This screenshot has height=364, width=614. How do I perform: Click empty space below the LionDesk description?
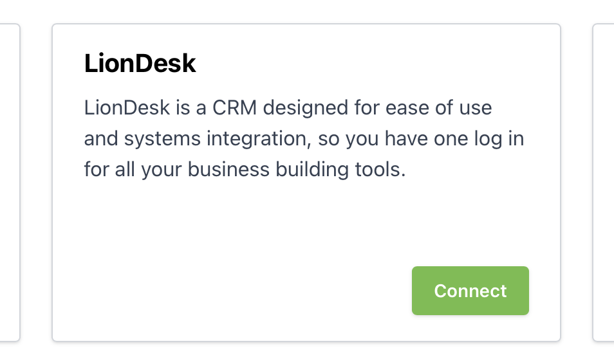[257, 219]
